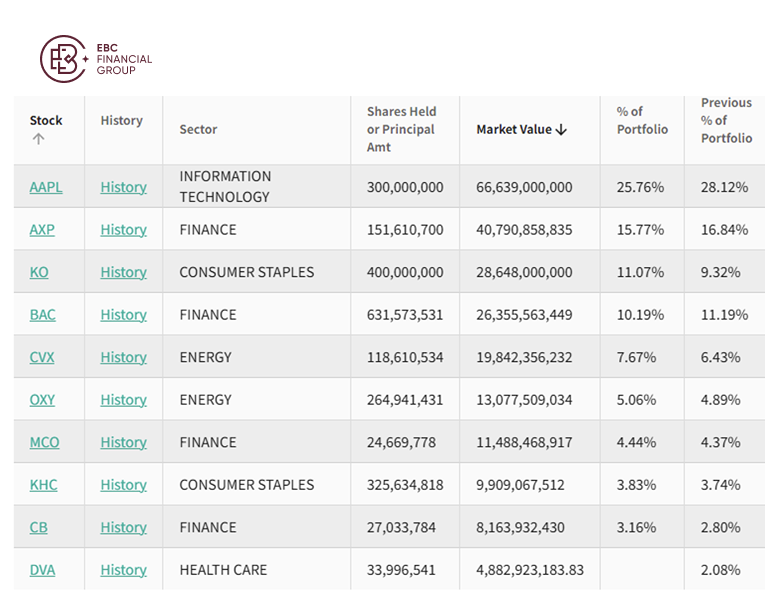Select portfolio percentage 25.76%

coord(640,187)
